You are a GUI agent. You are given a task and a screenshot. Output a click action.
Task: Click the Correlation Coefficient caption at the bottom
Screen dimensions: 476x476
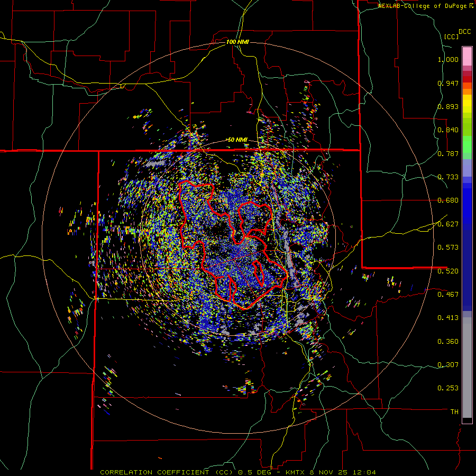pos(237,472)
